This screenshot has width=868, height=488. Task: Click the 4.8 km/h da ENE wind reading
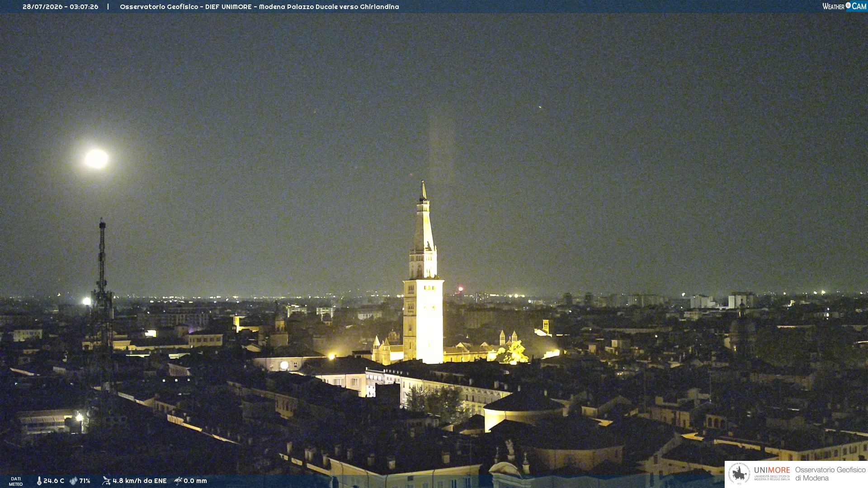(139, 481)
